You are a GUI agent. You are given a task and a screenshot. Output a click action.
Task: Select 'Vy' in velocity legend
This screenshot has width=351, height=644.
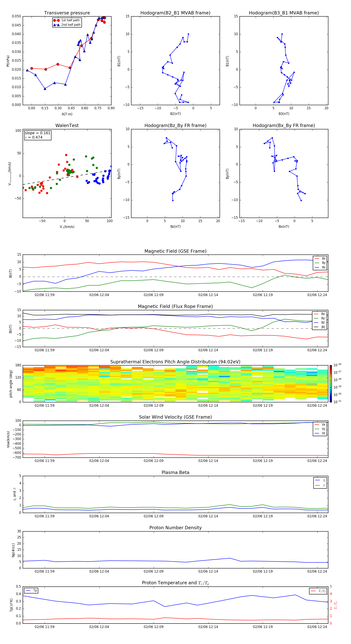pos(320,429)
